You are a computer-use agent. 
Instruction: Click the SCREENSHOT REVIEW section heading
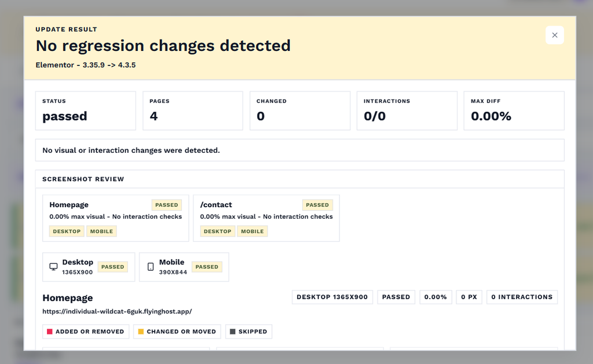point(83,179)
